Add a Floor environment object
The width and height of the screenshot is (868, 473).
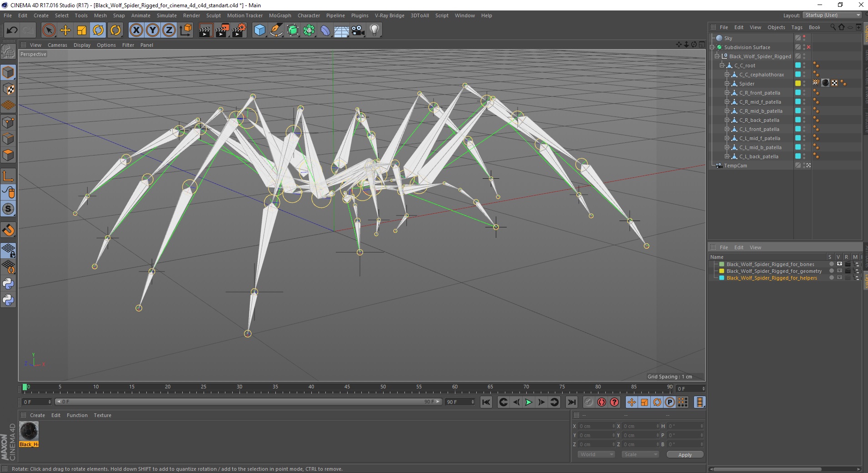coord(341,31)
